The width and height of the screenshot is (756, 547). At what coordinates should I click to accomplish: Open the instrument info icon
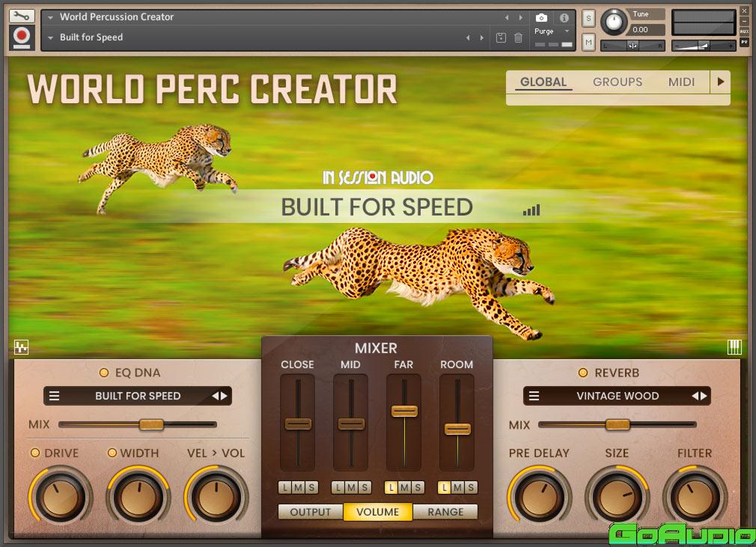(564, 18)
